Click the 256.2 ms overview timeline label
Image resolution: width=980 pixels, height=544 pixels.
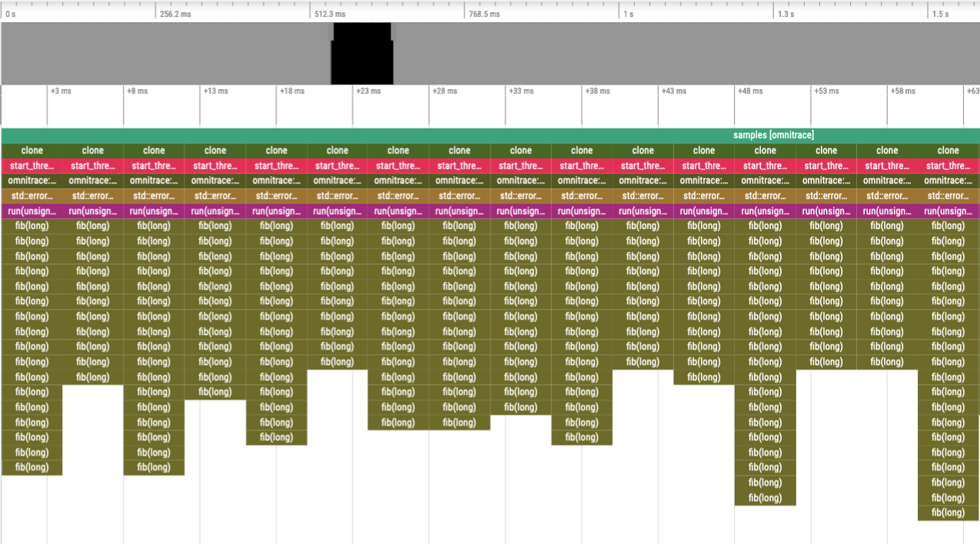(x=175, y=14)
